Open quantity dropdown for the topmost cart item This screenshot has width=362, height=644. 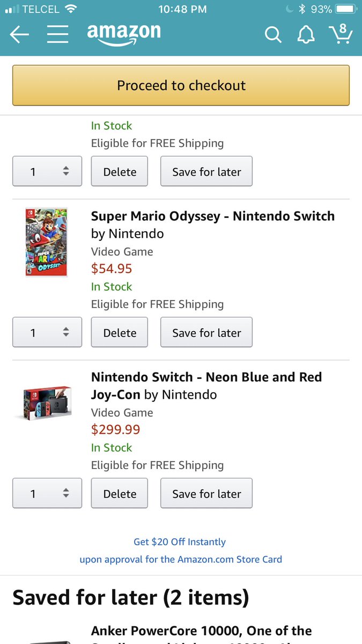47,172
